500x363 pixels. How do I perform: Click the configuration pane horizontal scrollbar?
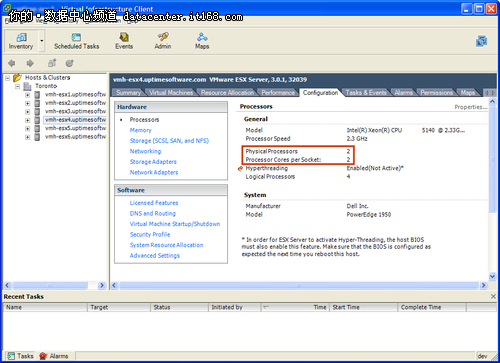[299, 285]
